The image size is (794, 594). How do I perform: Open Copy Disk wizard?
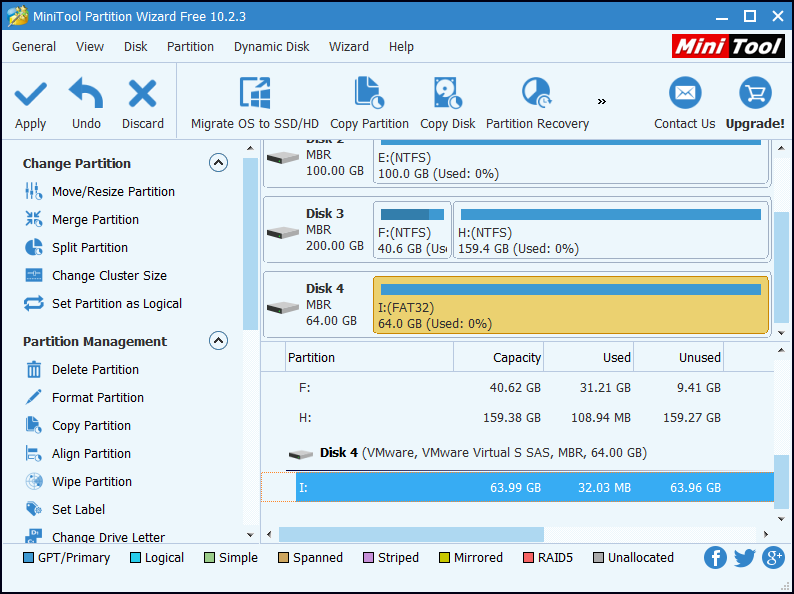pos(448,104)
